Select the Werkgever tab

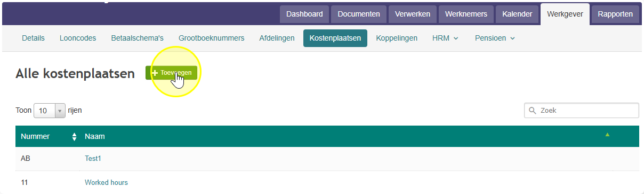click(x=565, y=14)
